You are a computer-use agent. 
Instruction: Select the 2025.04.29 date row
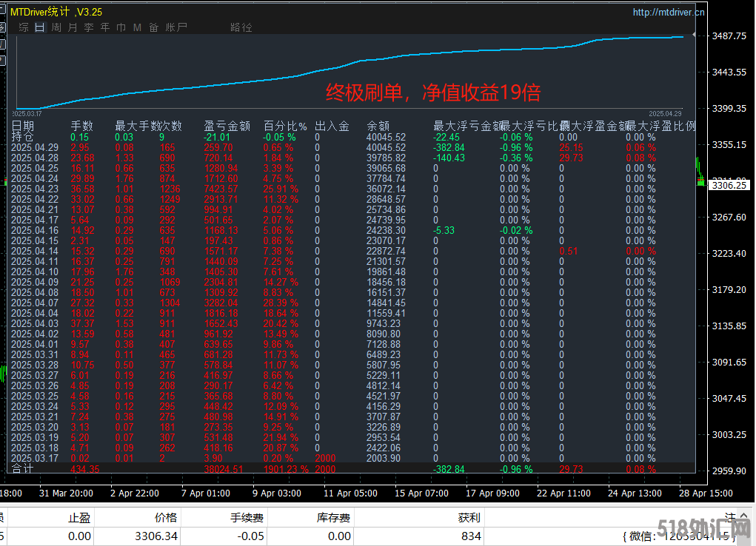click(x=352, y=147)
